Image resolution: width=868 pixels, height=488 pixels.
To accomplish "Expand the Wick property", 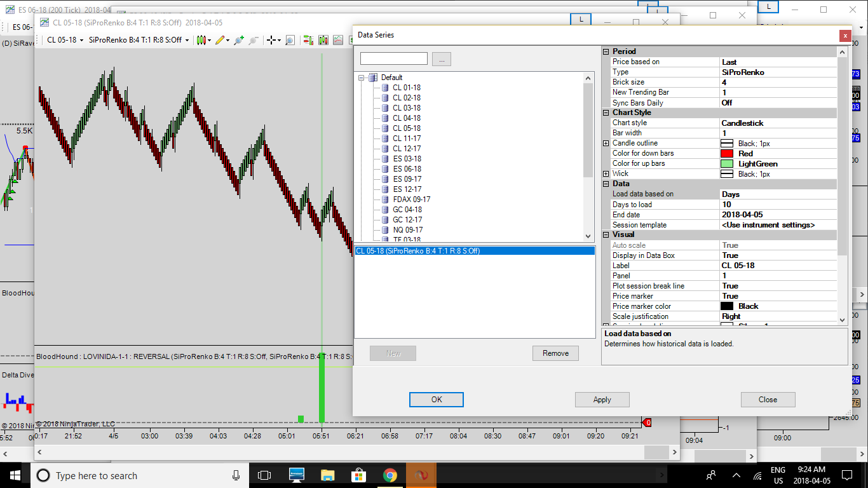I will [x=606, y=173].
